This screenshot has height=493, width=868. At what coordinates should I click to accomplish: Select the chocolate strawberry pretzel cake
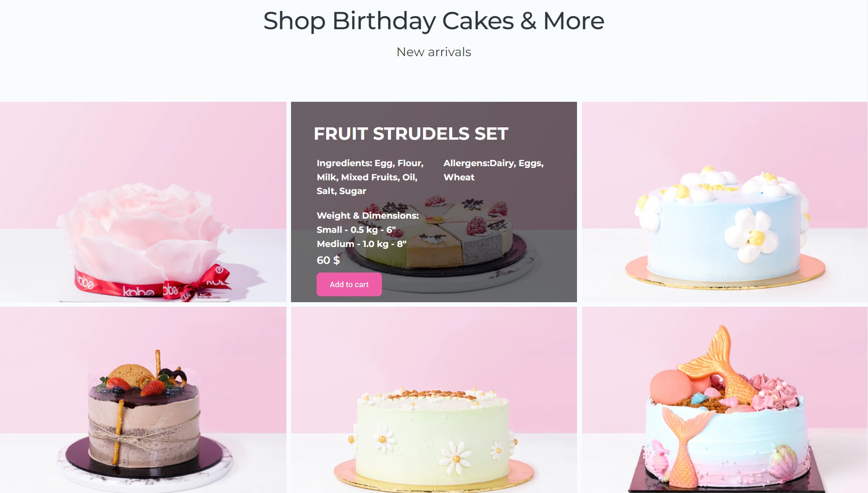(x=143, y=400)
